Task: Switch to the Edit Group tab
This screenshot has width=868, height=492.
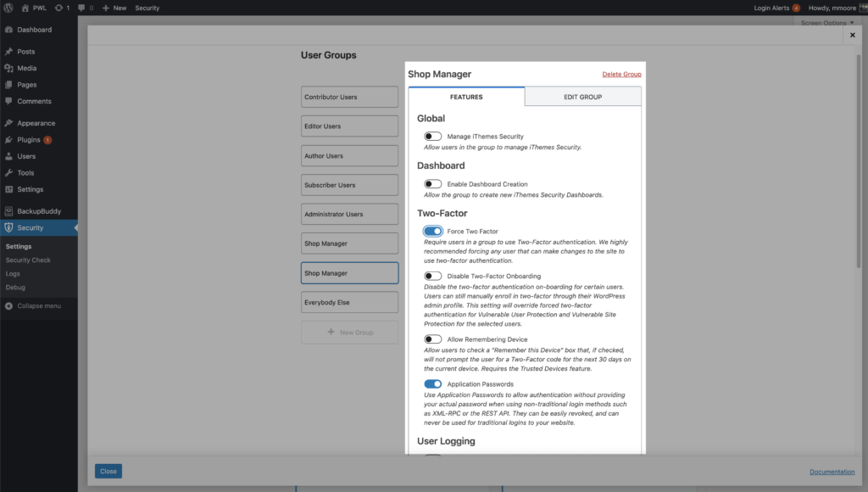Action: coord(583,97)
